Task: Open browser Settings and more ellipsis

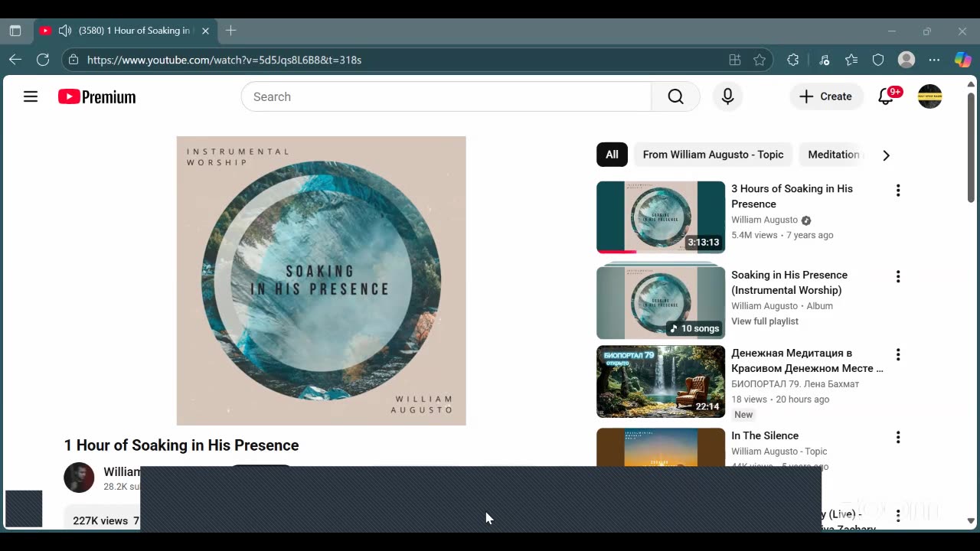Action: (934, 60)
